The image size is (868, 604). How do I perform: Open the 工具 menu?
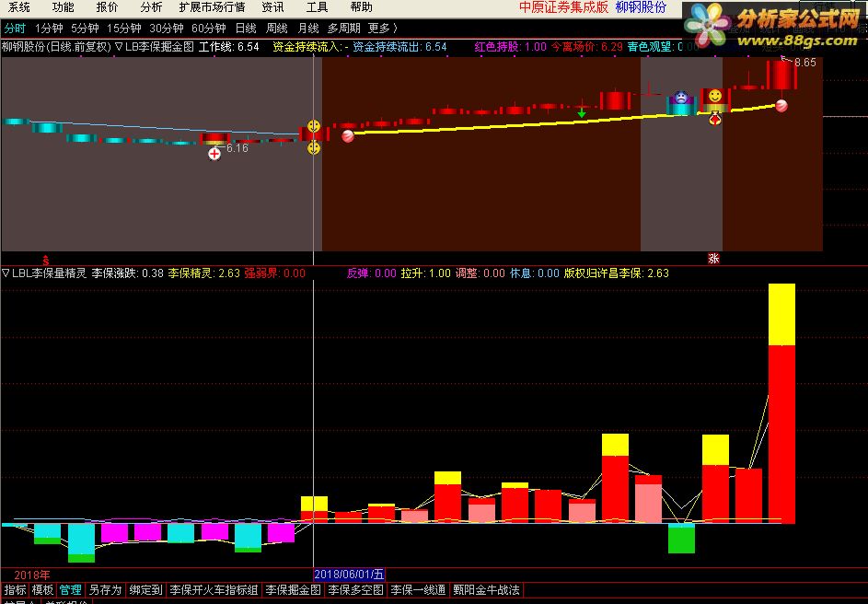pos(318,7)
